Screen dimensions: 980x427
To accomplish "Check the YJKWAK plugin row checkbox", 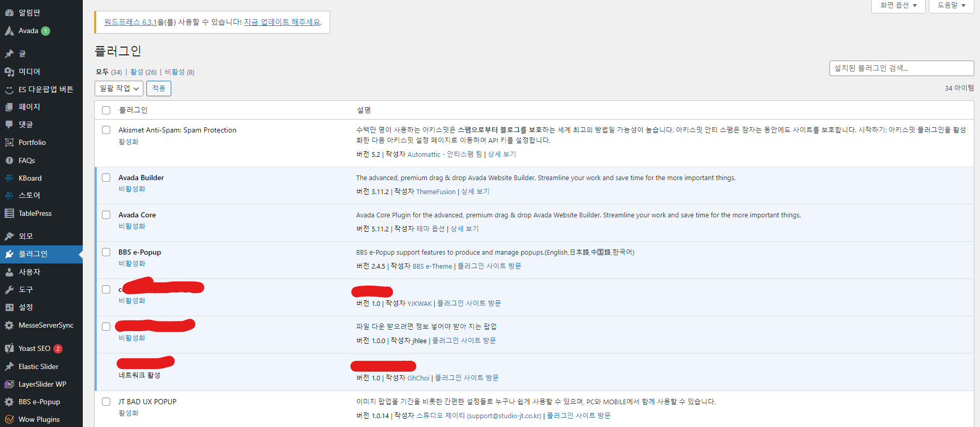I will (106, 289).
